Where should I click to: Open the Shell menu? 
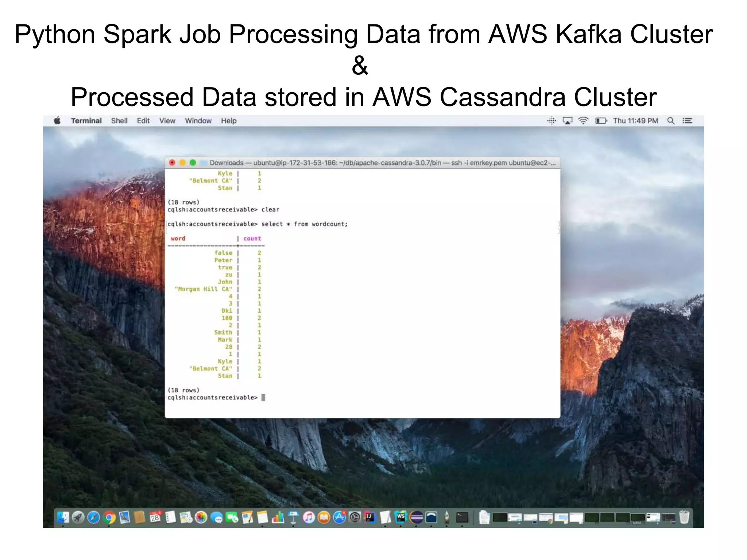click(x=119, y=121)
